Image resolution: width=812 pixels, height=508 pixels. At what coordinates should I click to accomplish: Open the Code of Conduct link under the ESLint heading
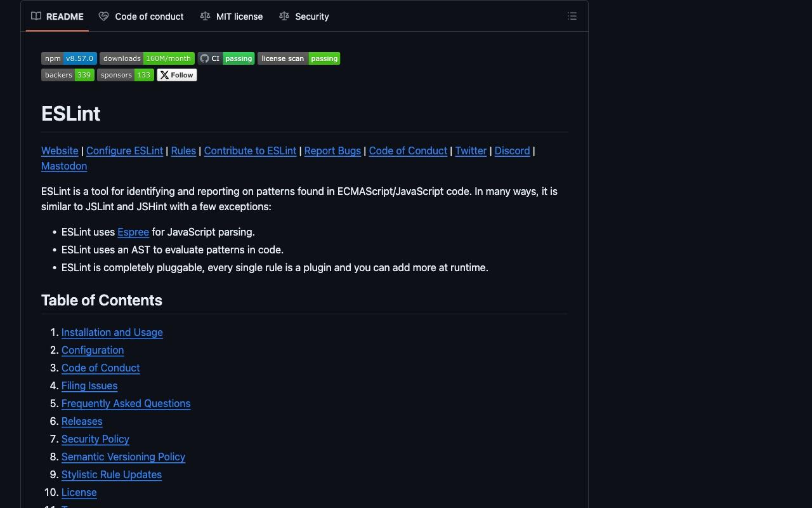click(x=408, y=150)
